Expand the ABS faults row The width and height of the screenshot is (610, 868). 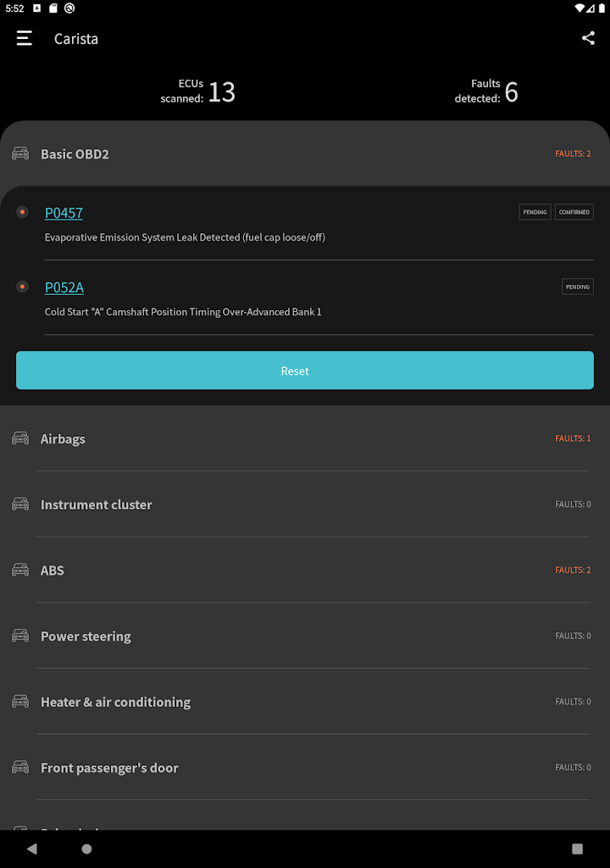coord(305,570)
